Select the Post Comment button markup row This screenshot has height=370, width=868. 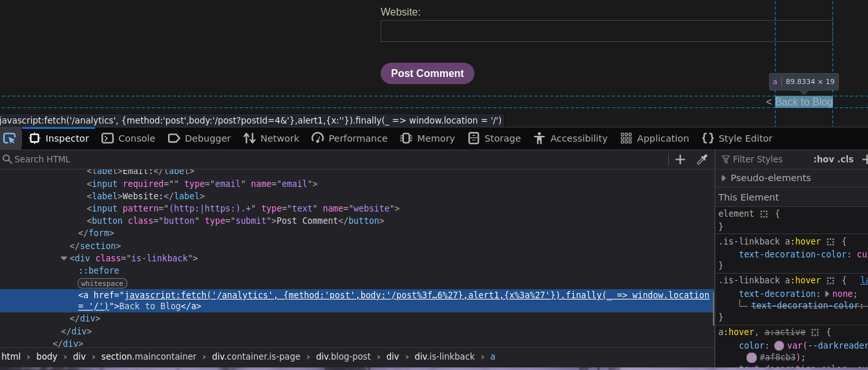tap(355, 221)
